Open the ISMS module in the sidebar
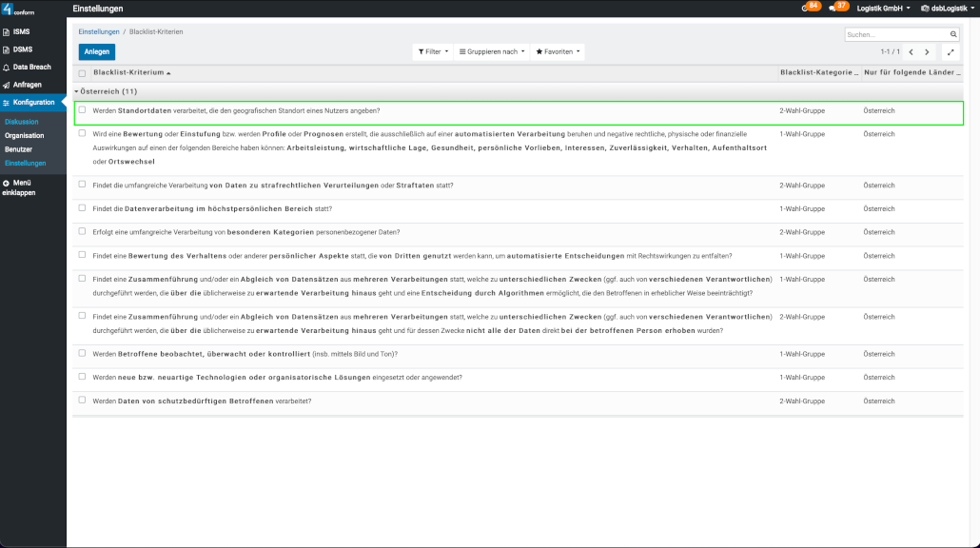 coord(21,31)
